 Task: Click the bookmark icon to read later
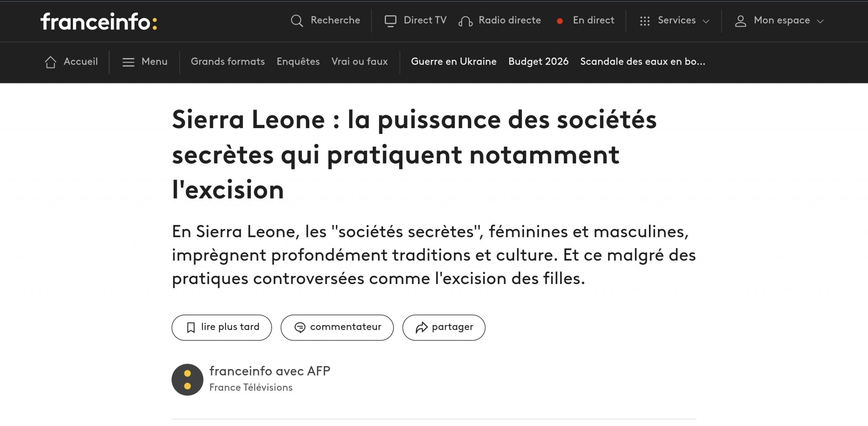click(191, 327)
